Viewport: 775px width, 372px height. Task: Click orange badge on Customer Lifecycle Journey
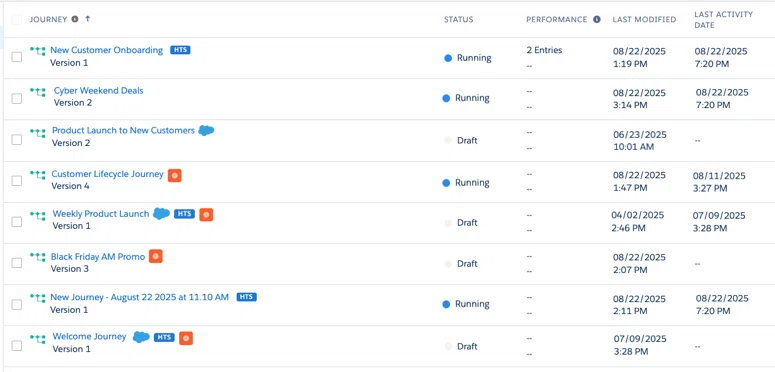174,175
